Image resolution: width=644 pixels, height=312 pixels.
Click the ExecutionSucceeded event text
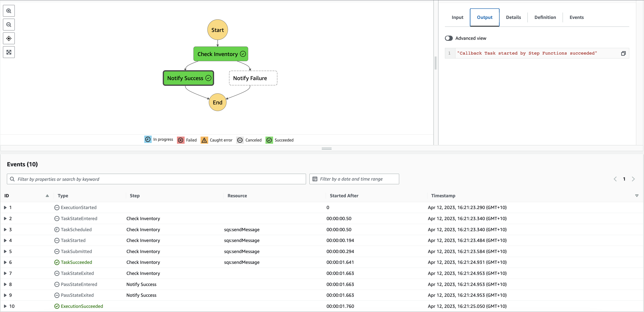pyautogui.click(x=82, y=306)
